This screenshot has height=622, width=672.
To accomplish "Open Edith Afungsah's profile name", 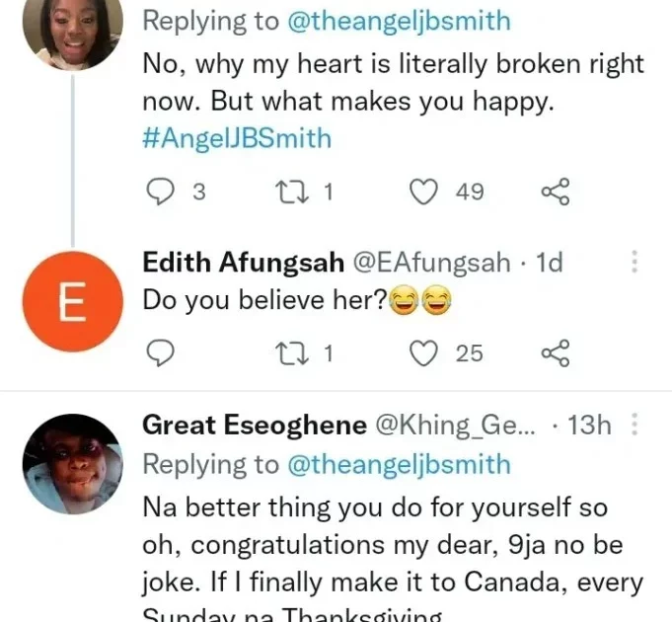I will [242, 262].
